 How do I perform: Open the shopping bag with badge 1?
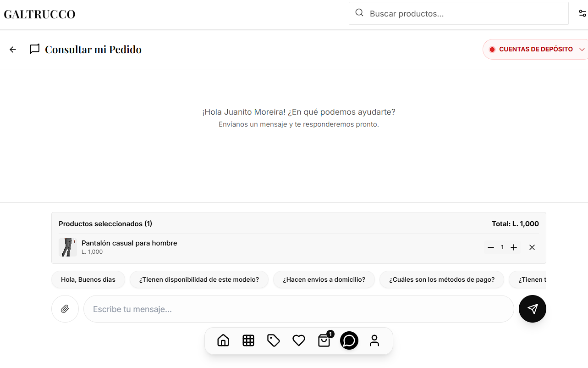click(x=324, y=340)
